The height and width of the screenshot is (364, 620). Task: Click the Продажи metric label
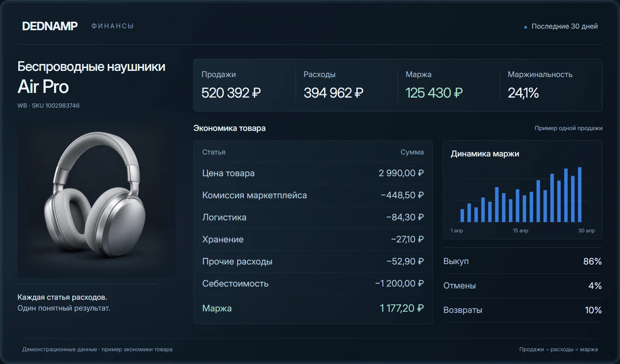[219, 74]
